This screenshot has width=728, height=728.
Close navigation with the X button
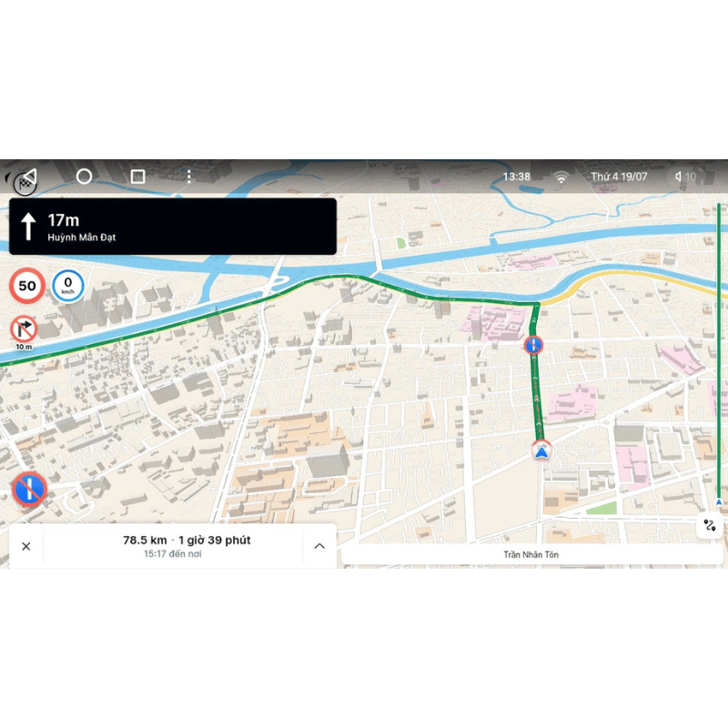click(x=26, y=547)
